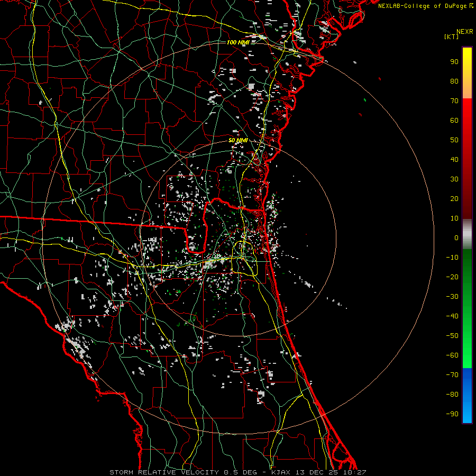Select the 0 scale value
Screen dimensions: 476x476
456,237
